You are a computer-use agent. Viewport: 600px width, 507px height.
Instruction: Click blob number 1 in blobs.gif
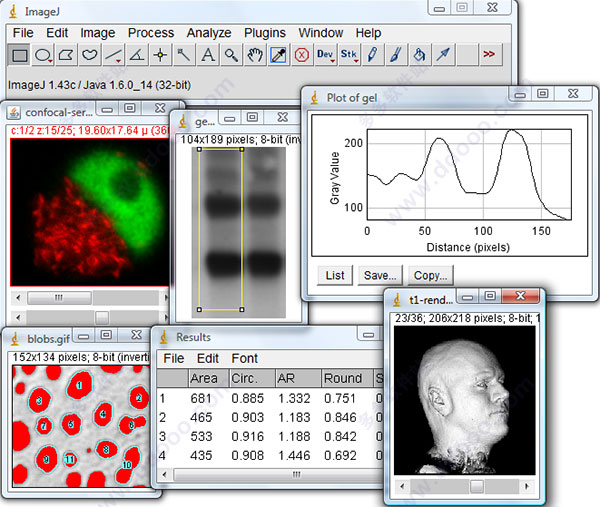pos(79,385)
